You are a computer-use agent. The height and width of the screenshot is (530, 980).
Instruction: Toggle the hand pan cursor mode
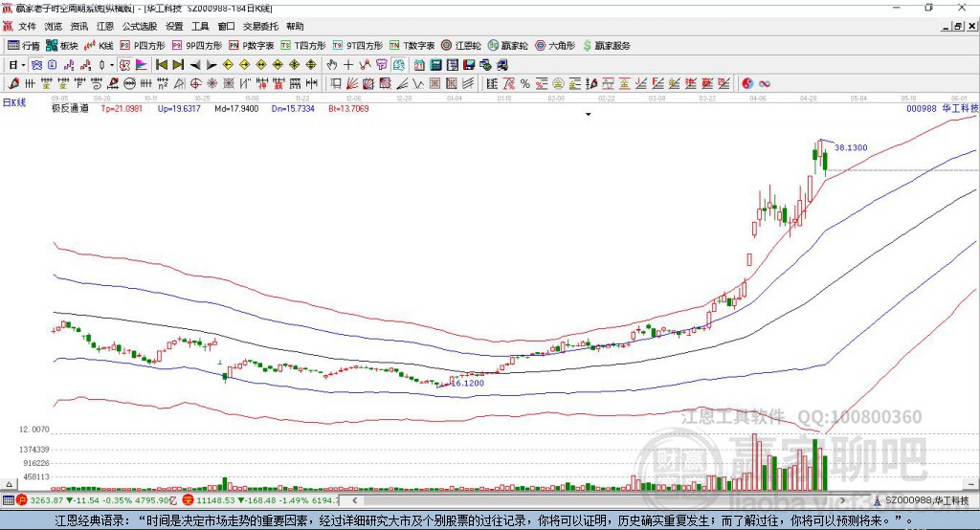pos(332,64)
